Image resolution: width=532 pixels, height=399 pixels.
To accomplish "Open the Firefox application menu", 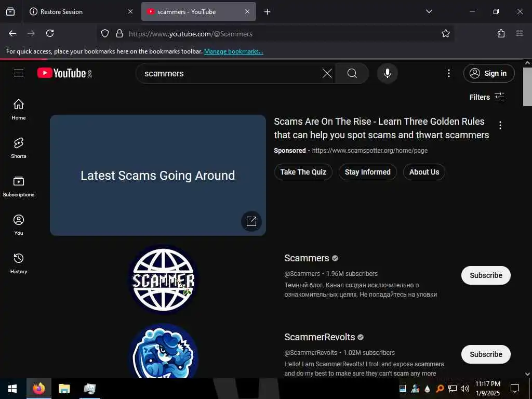I will pos(520,33).
